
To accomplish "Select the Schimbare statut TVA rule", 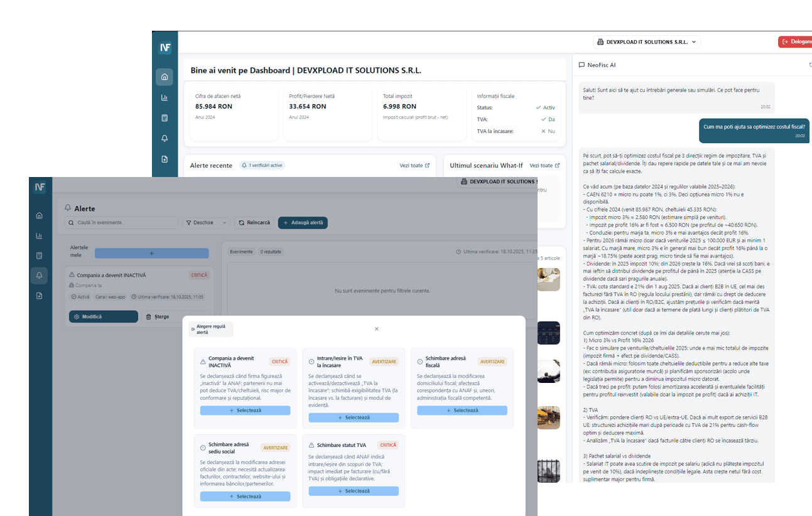I will coord(354,491).
